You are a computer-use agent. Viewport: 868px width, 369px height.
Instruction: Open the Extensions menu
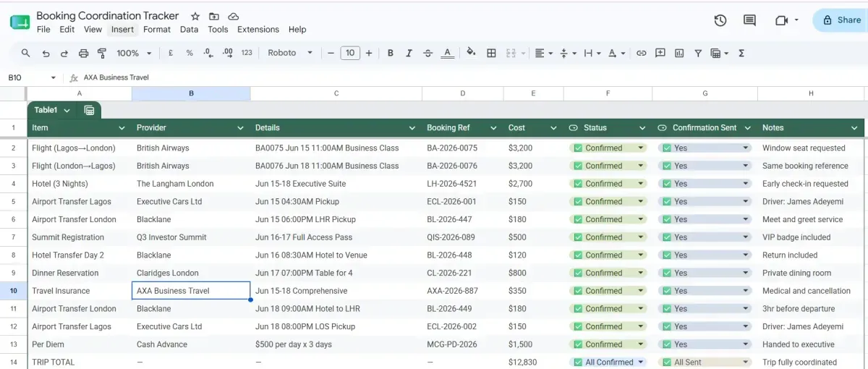click(x=258, y=30)
